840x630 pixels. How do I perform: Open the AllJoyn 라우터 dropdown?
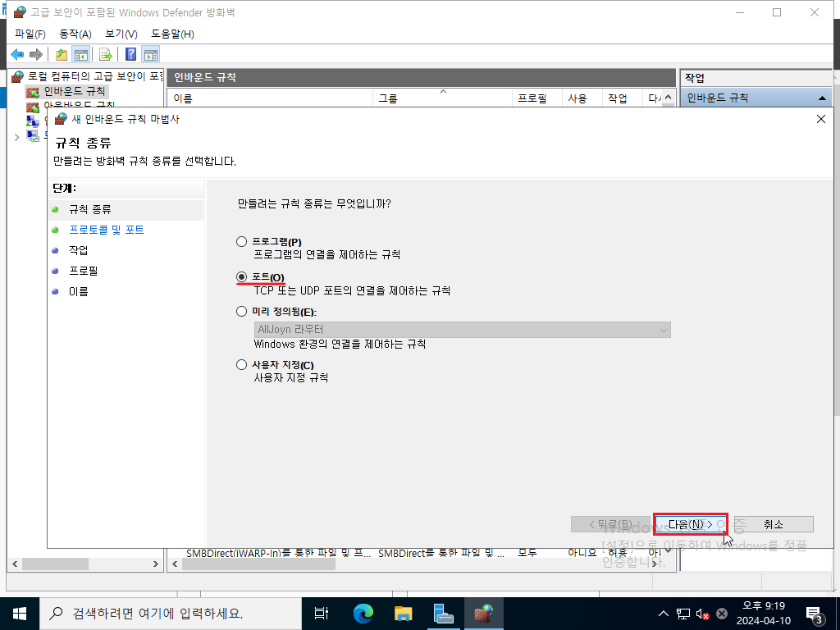pos(462,330)
